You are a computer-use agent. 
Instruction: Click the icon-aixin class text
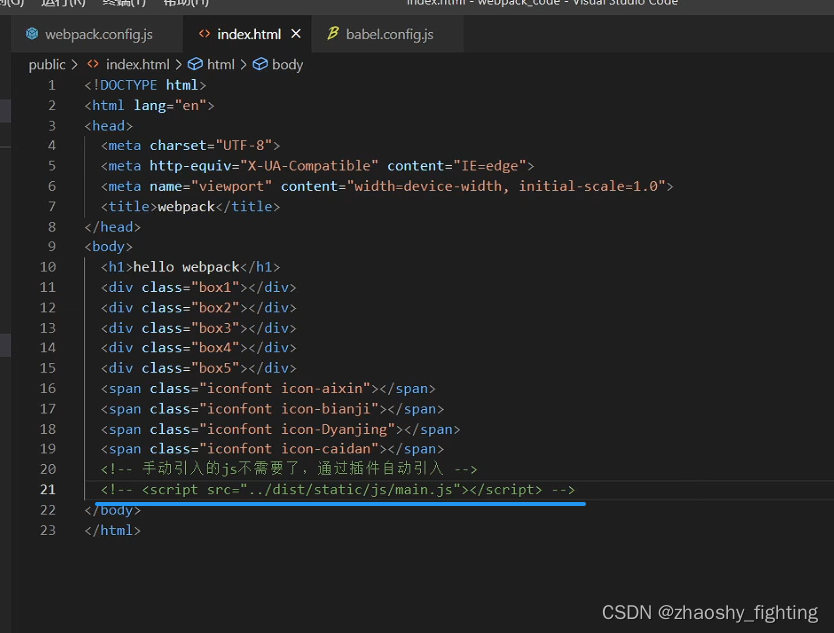point(322,388)
